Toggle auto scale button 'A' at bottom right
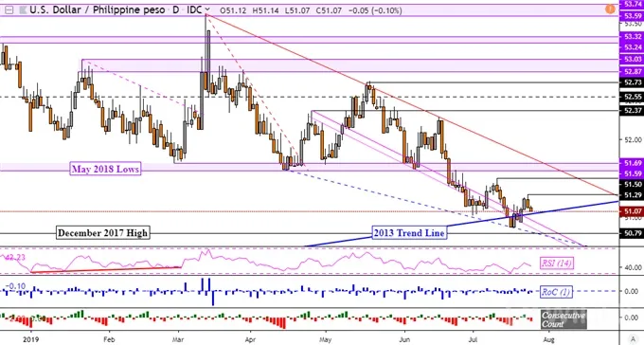The image size is (644, 345). pos(632,338)
